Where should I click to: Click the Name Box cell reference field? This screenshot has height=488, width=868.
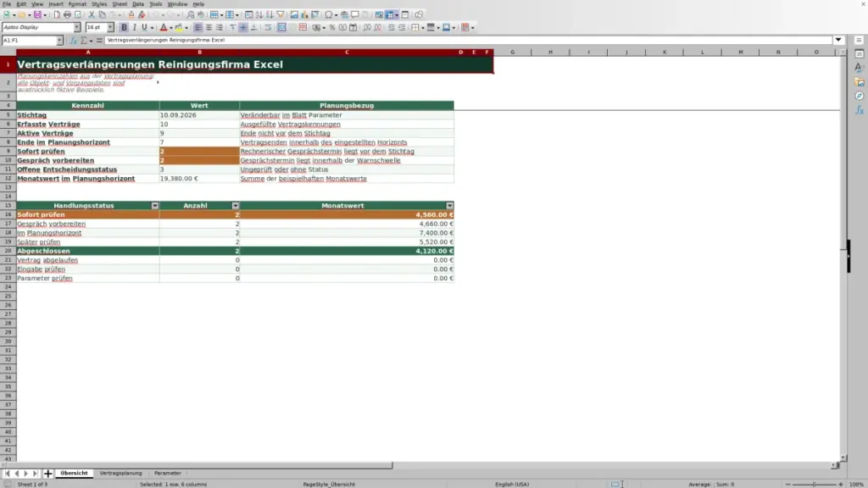tap(29, 41)
